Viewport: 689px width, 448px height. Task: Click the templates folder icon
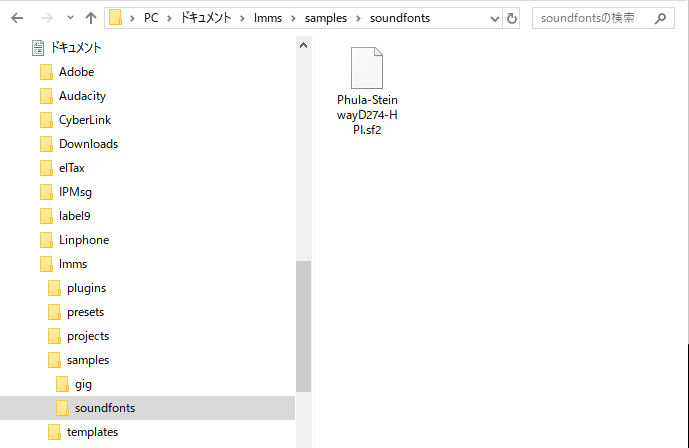(x=54, y=432)
